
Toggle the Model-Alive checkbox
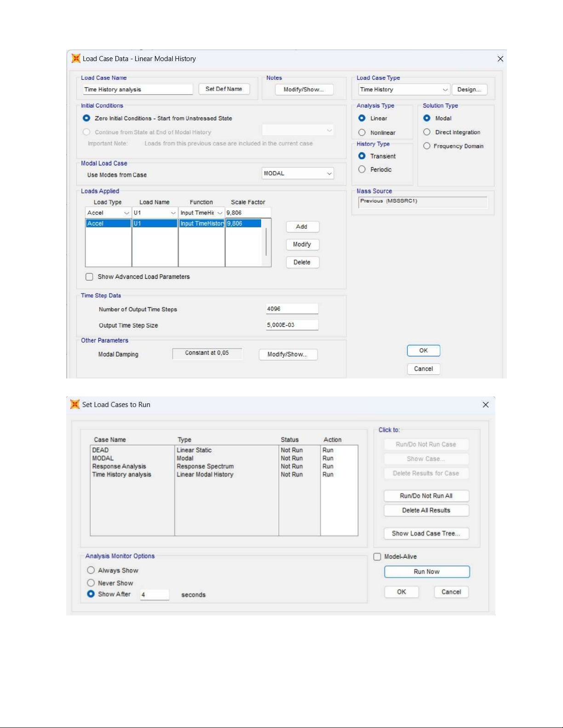point(377,557)
